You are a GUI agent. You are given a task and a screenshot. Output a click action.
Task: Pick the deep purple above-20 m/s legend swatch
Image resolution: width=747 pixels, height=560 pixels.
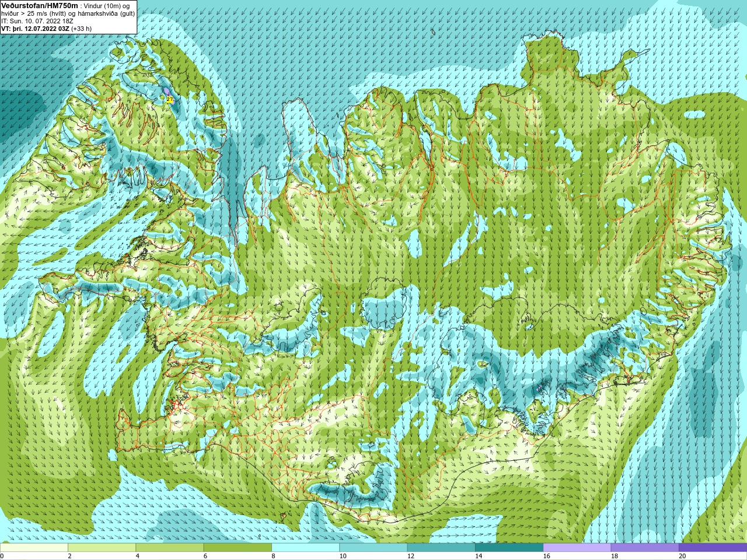click(713, 548)
